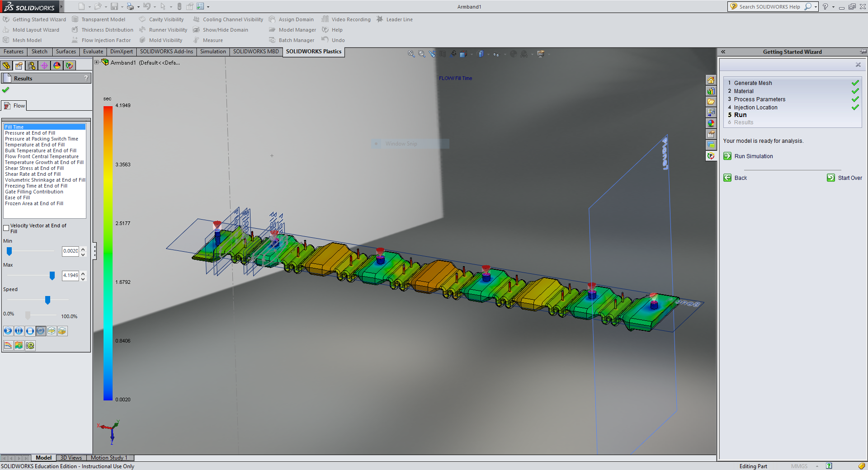Click the Rebuild traffic light icon
This screenshot has width=868, height=470.
[x=179, y=6]
